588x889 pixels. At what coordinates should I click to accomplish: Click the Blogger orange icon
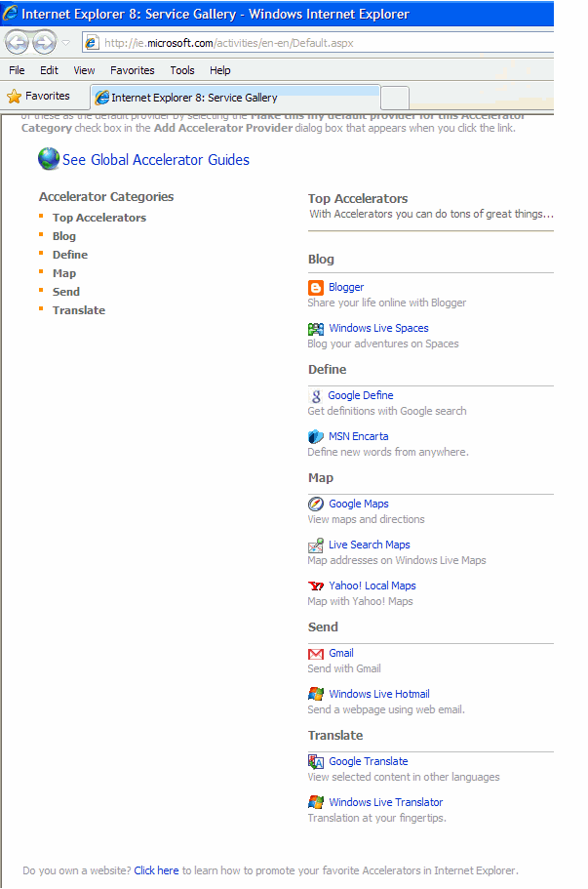tap(316, 288)
